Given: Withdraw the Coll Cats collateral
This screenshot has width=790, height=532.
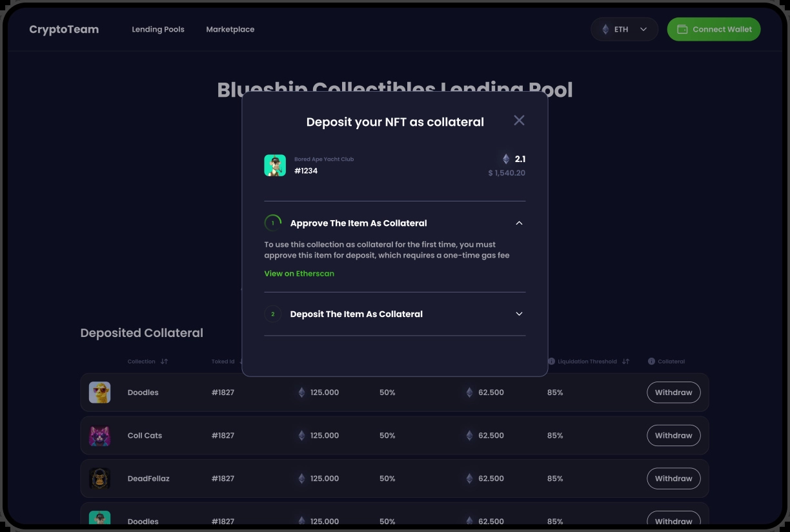Looking at the screenshot, I should tap(674, 436).
